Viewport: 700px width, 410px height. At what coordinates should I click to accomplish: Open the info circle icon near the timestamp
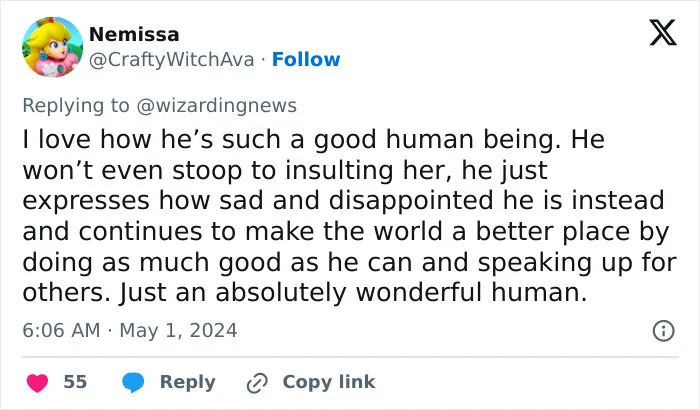point(663,331)
